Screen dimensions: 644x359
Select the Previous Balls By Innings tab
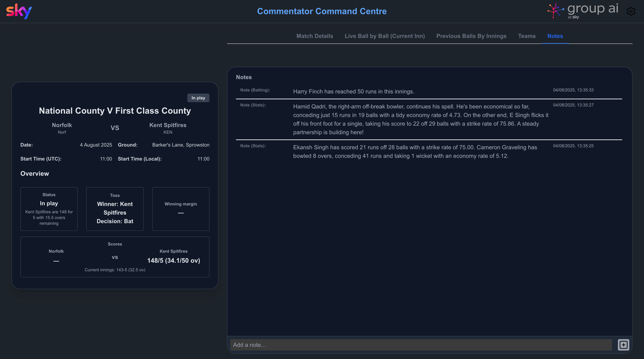pyautogui.click(x=471, y=36)
